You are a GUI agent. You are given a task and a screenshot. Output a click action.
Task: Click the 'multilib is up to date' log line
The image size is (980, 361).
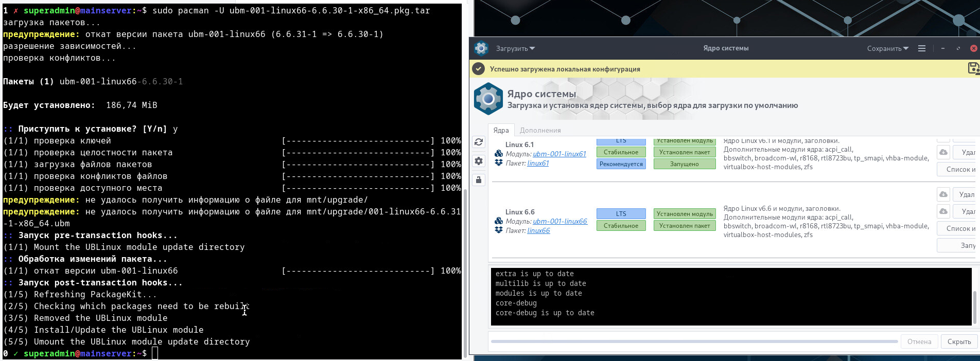tap(541, 283)
